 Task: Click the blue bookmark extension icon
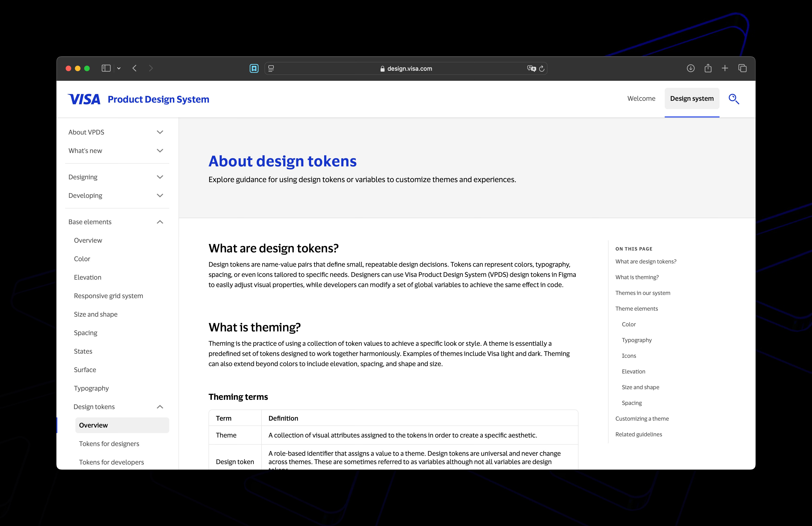(x=254, y=68)
